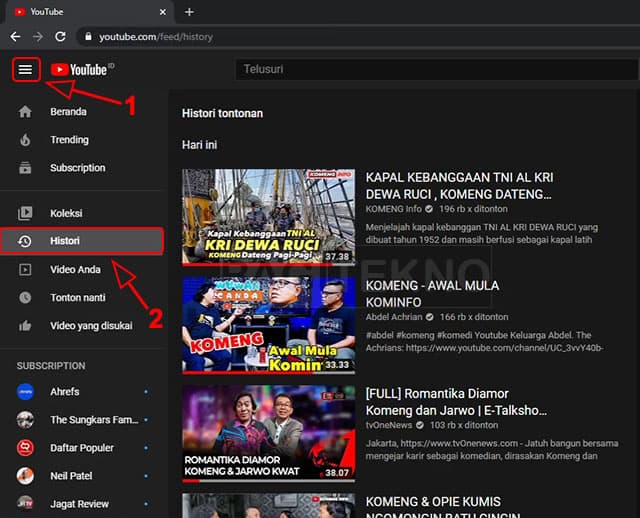Click the Histori clock icon
The height and width of the screenshot is (518, 640).
(x=25, y=241)
